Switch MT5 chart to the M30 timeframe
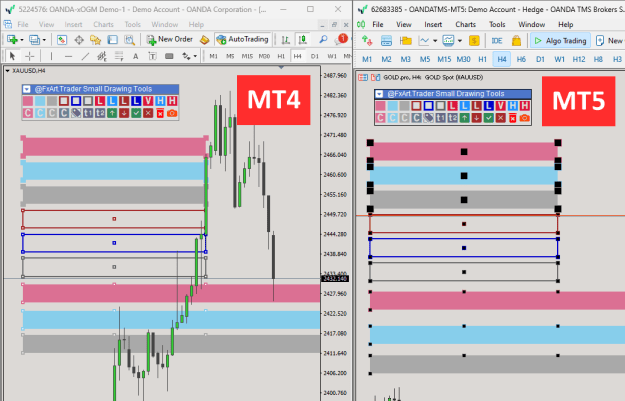625x401 pixels. tap(463, 59)
